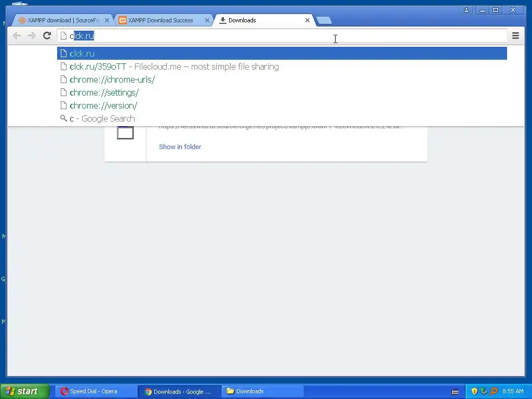This screenshot has width=532, height=399.
Task: Click the page icon in the address bar
Action: [63, 36]
